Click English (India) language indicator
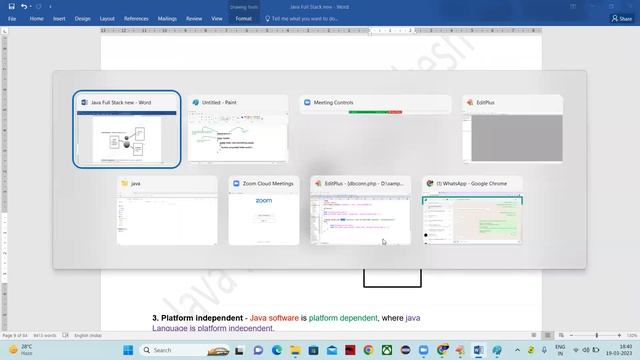Viewport: 640px width, 360px height. (88, 336)
